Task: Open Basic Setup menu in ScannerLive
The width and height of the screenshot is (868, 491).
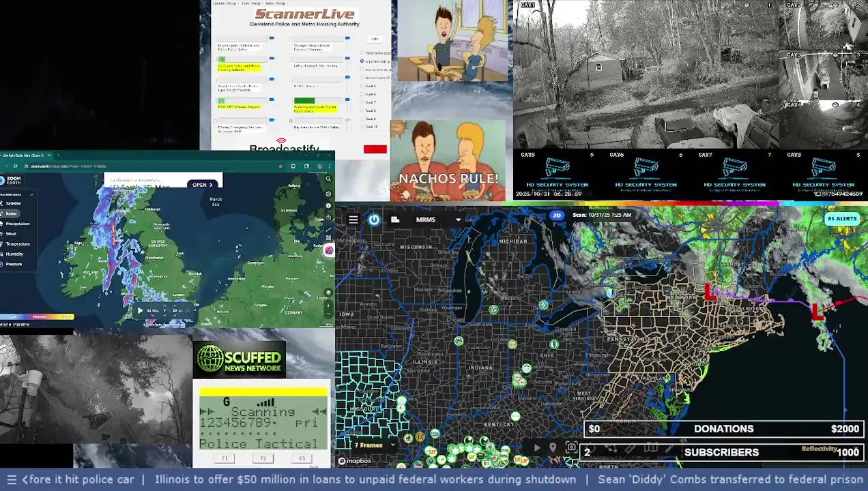Action: pos(276,3)
